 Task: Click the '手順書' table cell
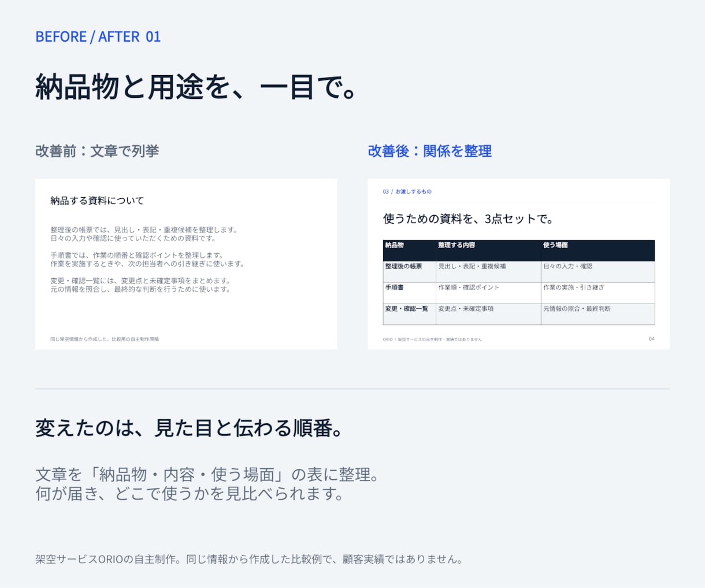click(409, 293)
